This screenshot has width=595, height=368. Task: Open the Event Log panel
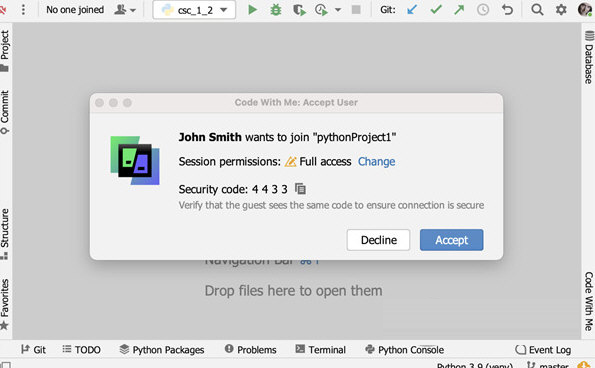(x=543, y=349)
